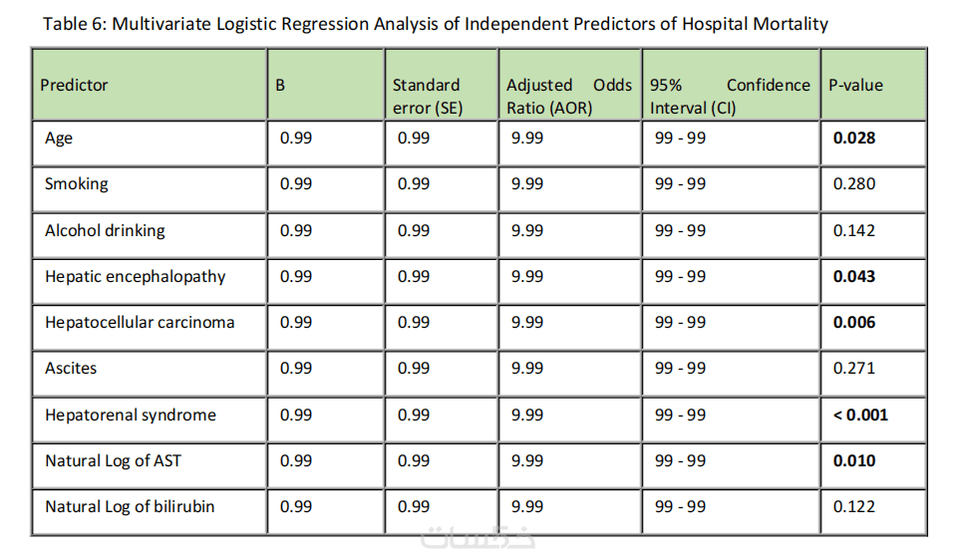Click the 'Hepatocellular carcinoma' cell

click(140, 322)
